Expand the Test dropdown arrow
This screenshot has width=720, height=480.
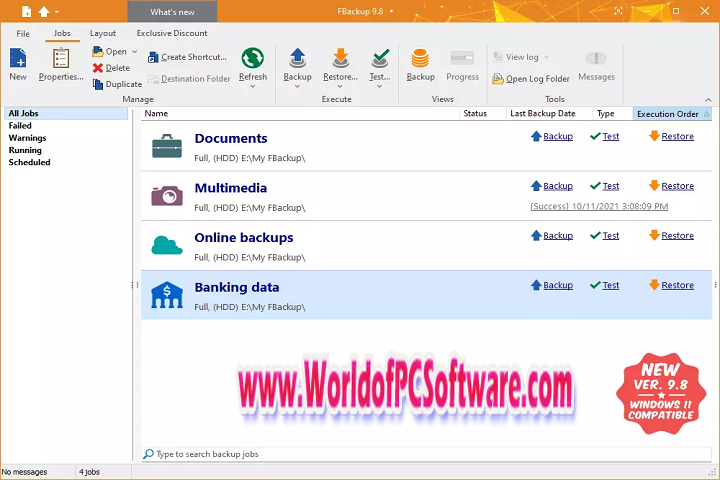(x=379, y=86)
